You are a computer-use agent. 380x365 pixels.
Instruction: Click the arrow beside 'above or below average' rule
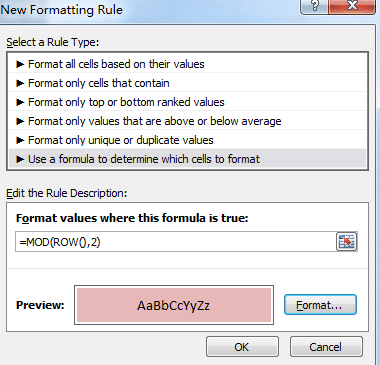pos(20,121)
